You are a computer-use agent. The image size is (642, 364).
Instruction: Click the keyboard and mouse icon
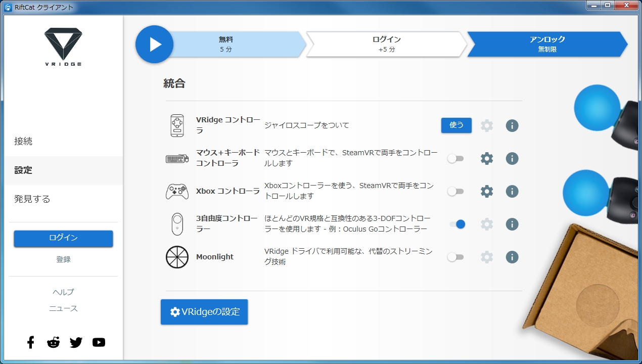pyautogui.click(x=177, y=159)
